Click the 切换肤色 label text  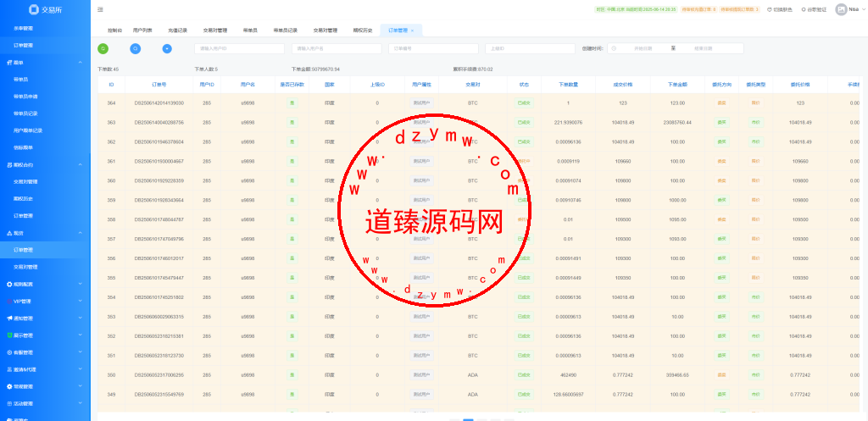782,9
